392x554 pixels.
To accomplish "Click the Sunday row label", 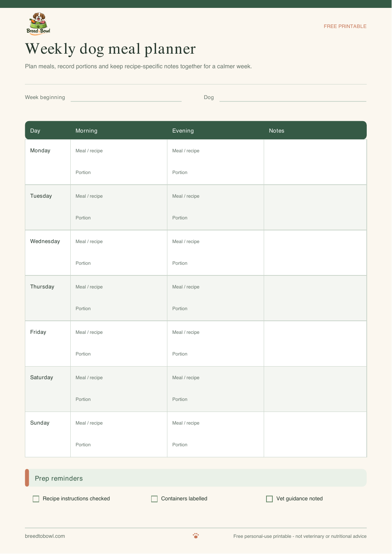I will point(40,423).
